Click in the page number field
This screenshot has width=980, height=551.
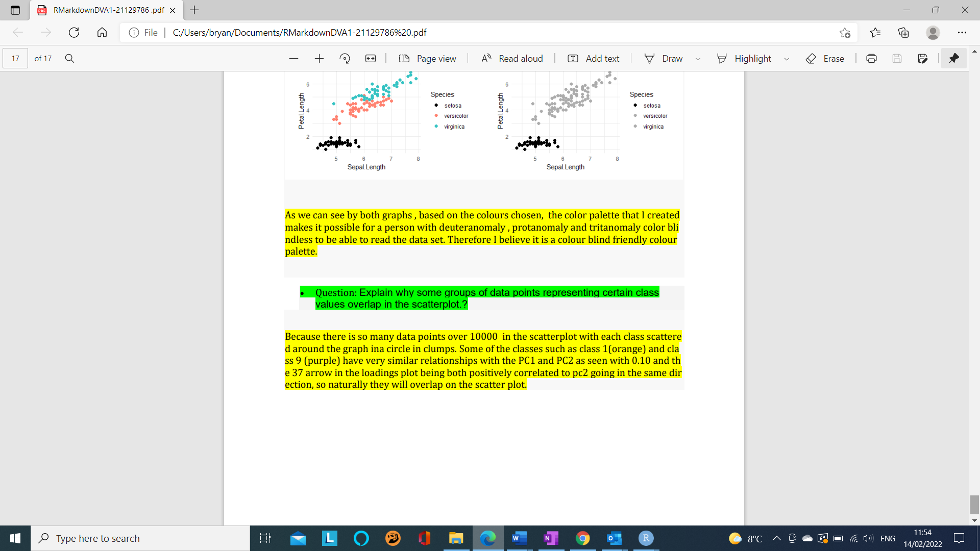15,58
